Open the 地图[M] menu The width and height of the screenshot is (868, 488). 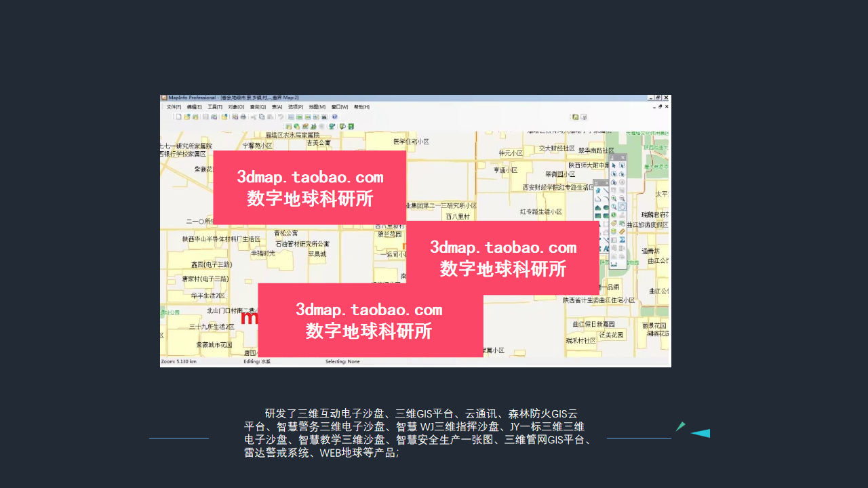click(x=317, y=107)
